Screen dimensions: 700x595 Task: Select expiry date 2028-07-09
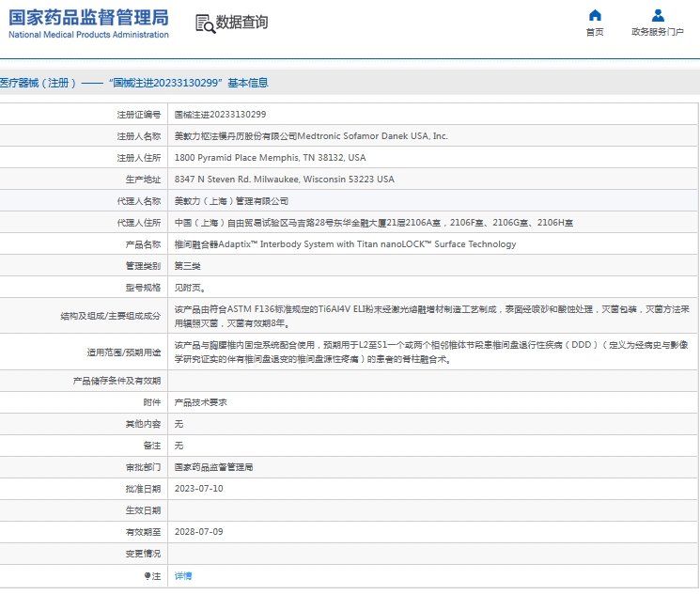pyautogui.click(x=198, y=532)
